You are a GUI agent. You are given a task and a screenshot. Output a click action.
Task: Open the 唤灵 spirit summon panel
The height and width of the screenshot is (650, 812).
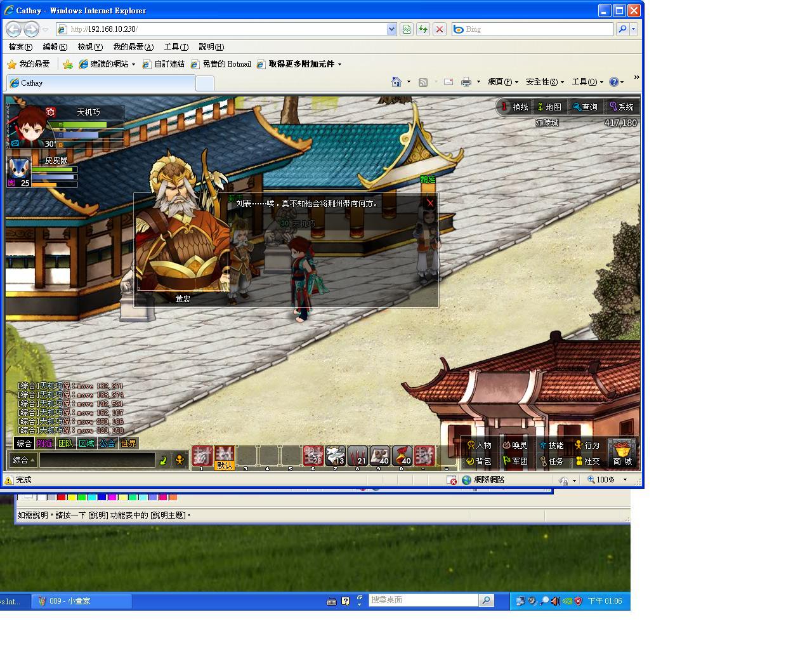point(515,446)
